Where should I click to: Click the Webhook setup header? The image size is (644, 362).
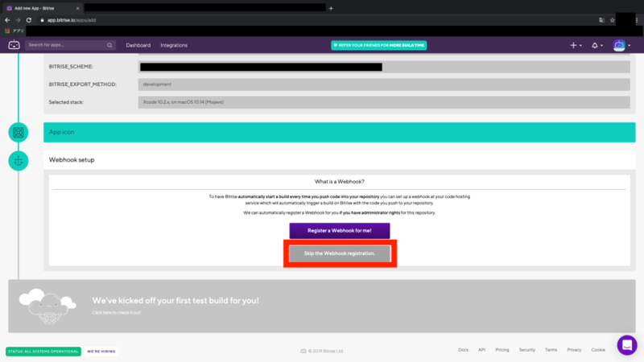[x=339, y=160]
